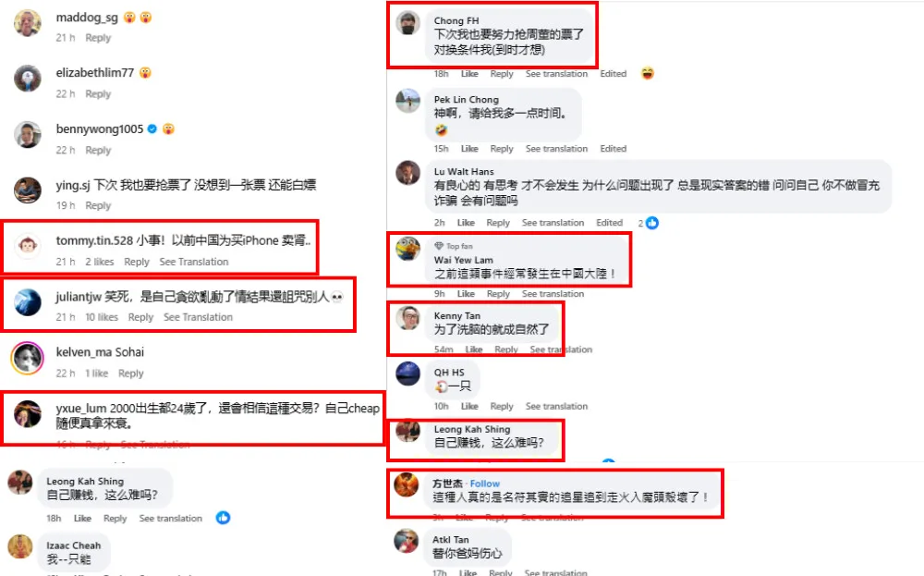Open QH HS's profile avatar

point(407,374)
